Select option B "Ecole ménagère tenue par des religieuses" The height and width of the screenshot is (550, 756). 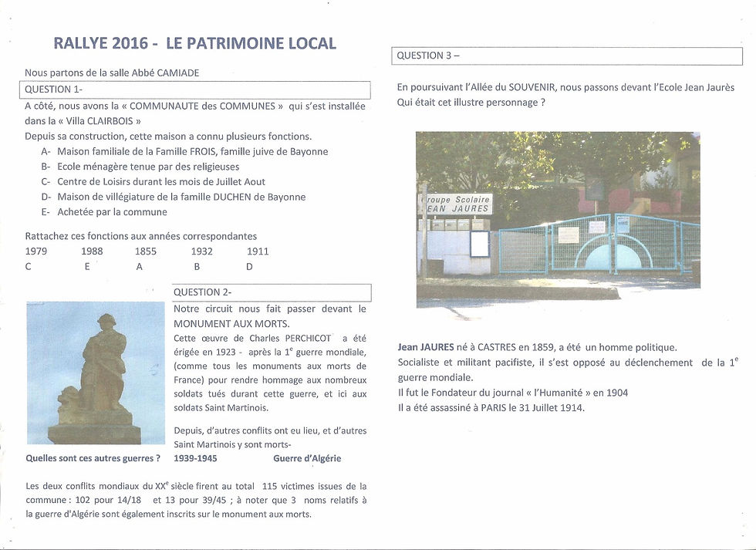coord(140,167)
